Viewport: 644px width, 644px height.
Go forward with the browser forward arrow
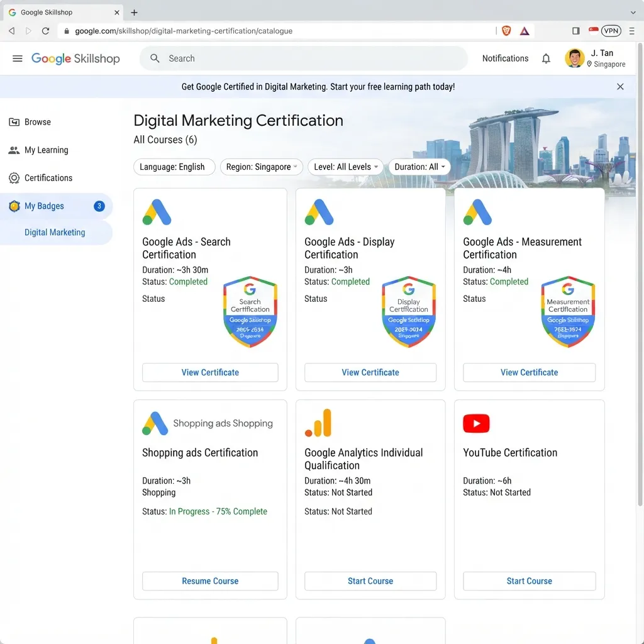pyautogui.click(x=28, y=31)
